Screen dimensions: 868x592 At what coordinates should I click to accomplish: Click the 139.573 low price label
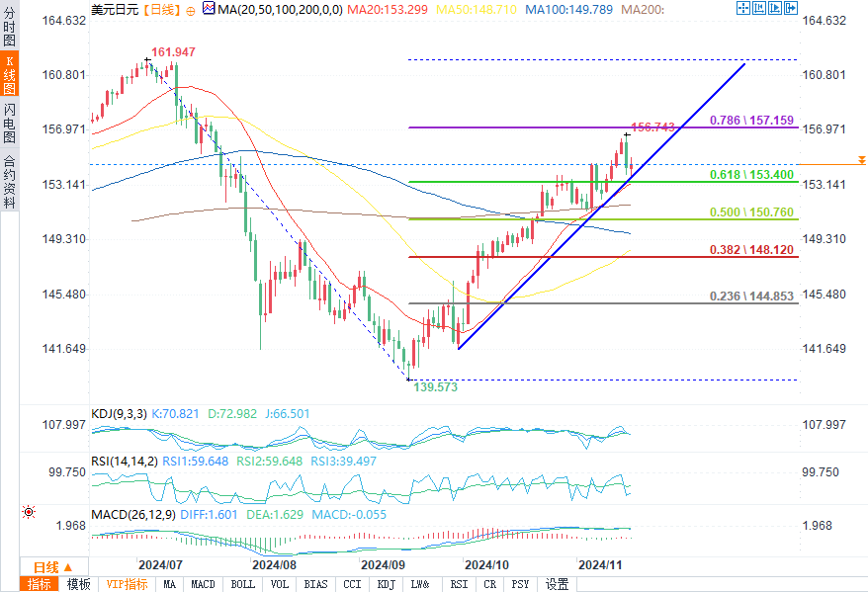436,387
